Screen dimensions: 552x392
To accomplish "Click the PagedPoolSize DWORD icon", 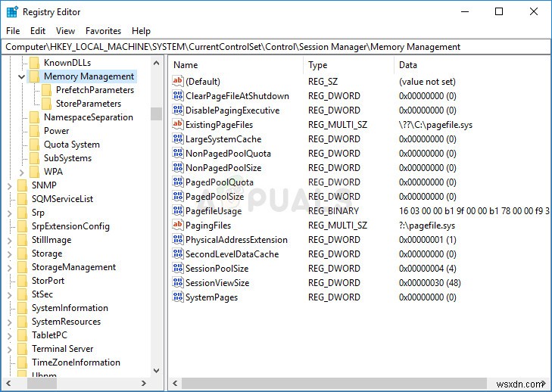I will 178,196.
